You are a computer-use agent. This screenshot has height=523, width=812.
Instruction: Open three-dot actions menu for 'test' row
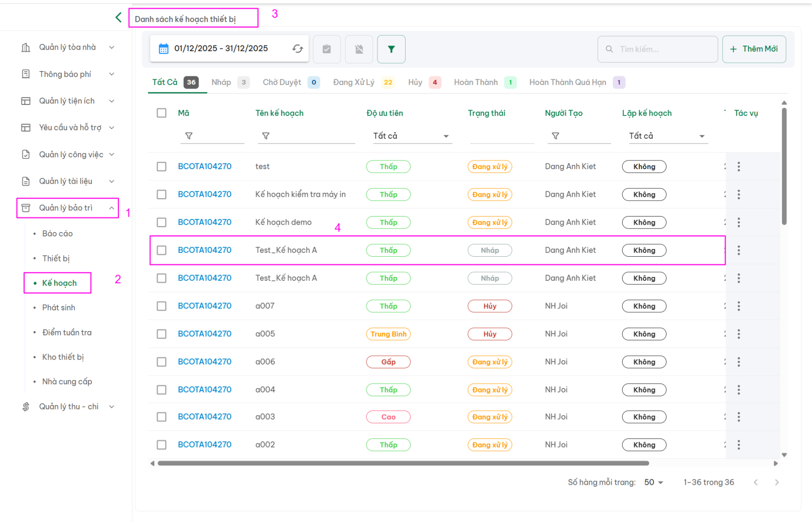(x=739, y=167)
